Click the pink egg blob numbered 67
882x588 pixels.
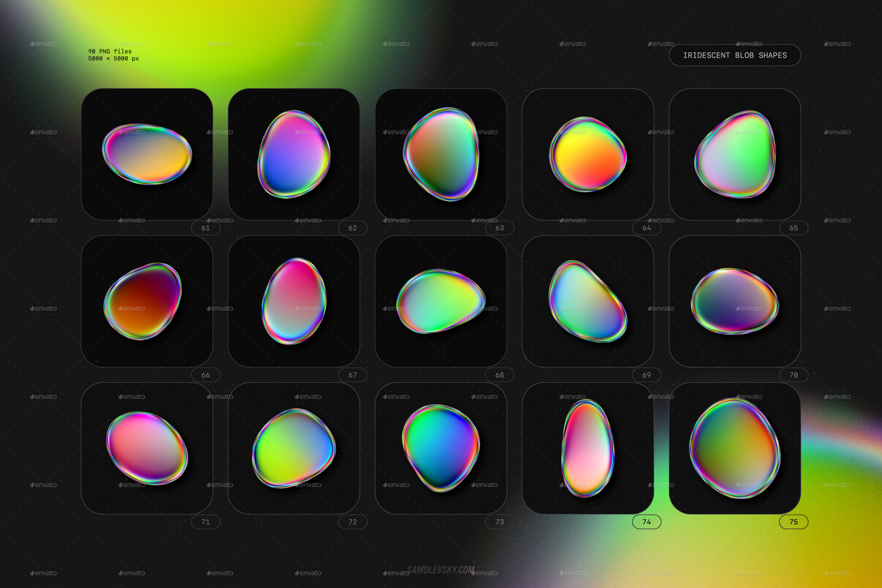tap(294, 301)
